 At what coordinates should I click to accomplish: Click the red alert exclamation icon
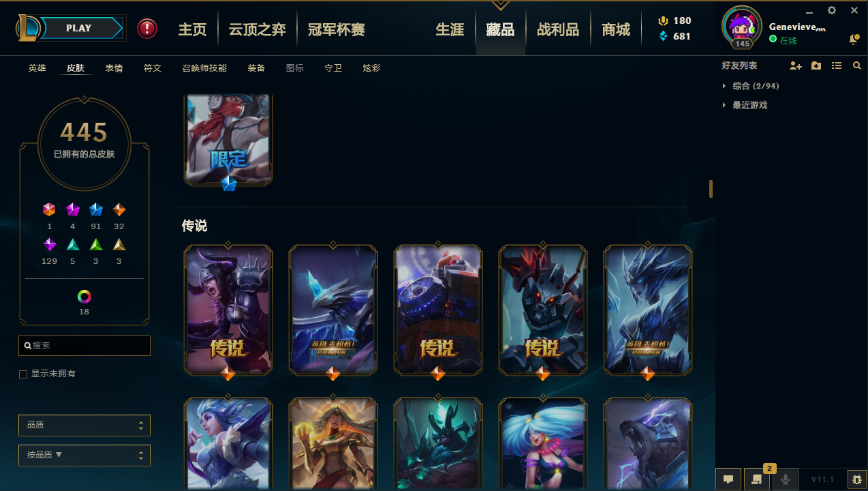pos(146,29)
